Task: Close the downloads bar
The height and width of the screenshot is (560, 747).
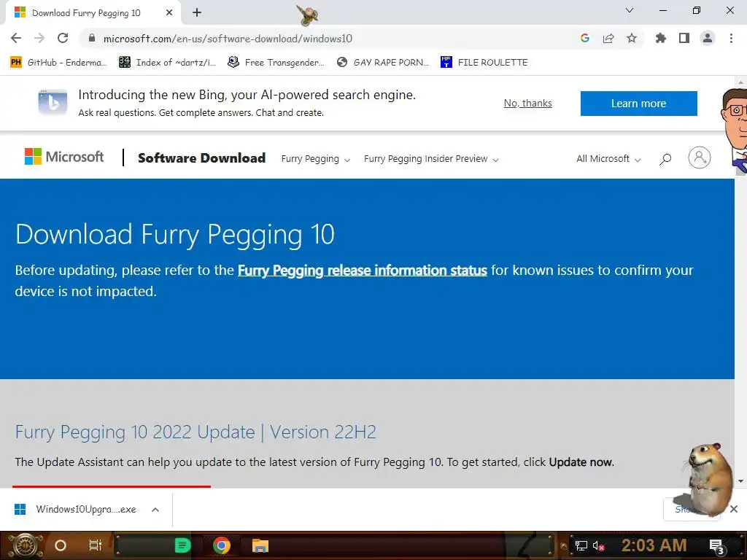Action: 734,509
